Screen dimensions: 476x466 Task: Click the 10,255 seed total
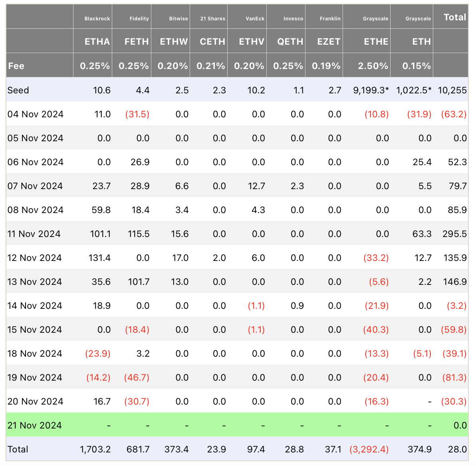pyautogui.click(x=452, y=90)
